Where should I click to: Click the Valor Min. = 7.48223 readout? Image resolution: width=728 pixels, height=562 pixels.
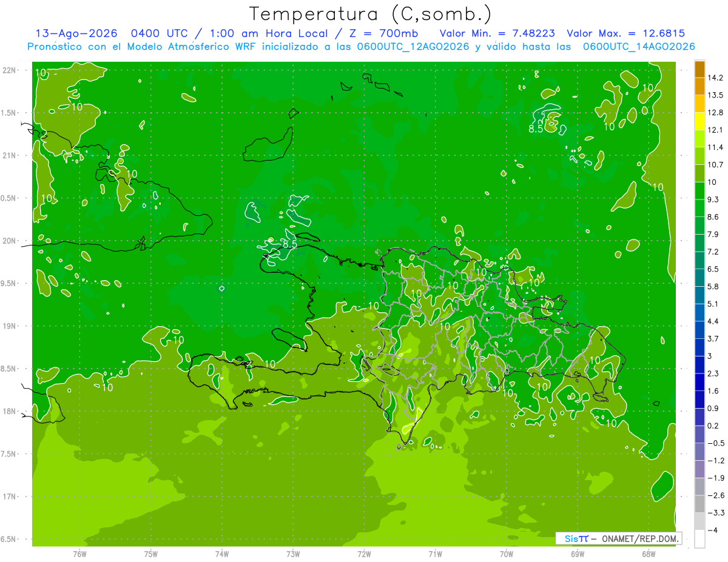point(497,33)
